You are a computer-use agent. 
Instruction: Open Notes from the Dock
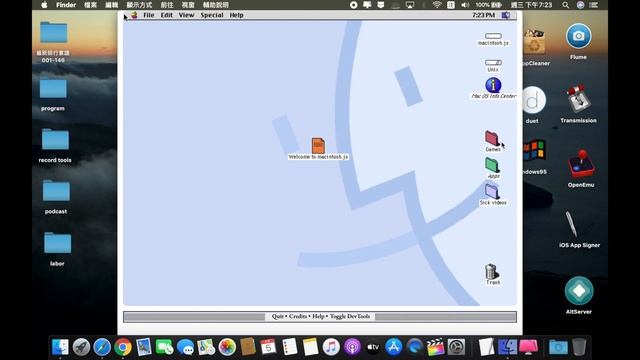(x=310, y=347)
